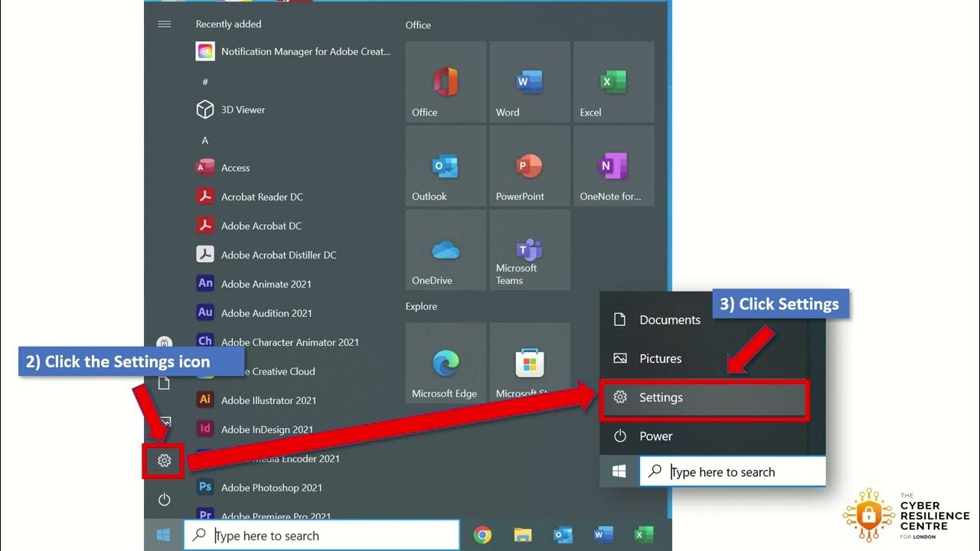Open Excel from the taskbar

[644, 535]
